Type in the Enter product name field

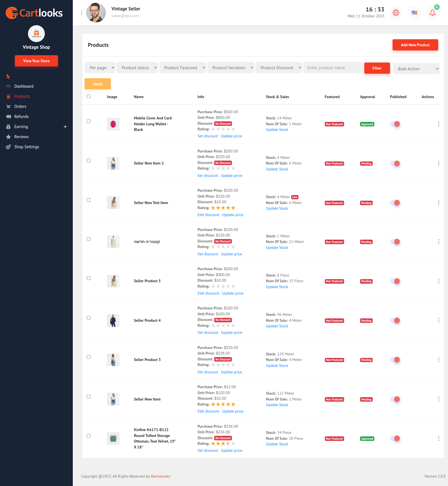coord(333,68)
